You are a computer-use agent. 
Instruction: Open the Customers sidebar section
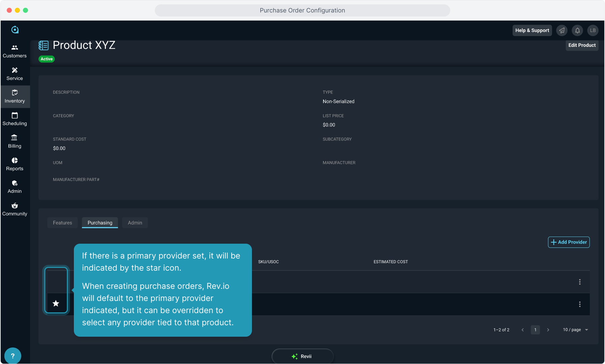[15, 51]
